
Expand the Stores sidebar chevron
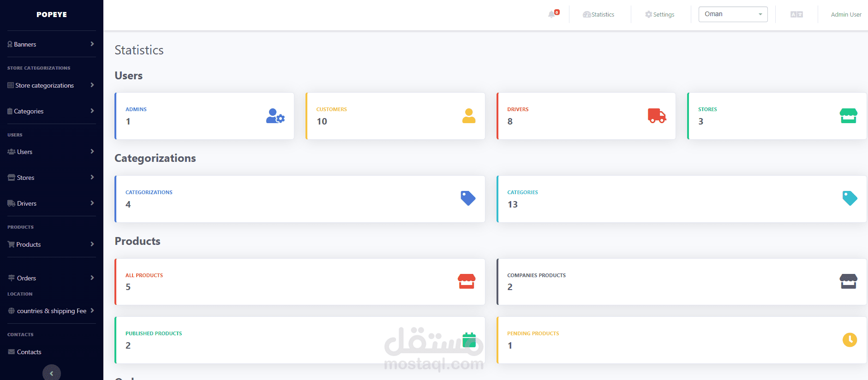92,177
